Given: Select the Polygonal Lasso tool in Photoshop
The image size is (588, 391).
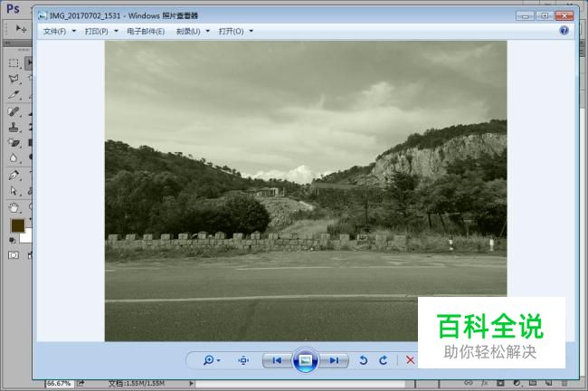Looking at the screenshot, I should coord(14,79).
